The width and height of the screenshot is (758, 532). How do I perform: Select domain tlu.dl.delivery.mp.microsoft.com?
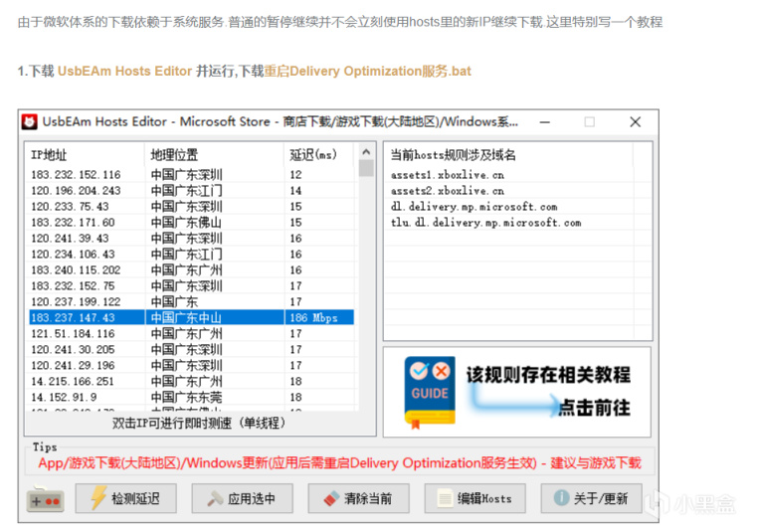point(485,223)
